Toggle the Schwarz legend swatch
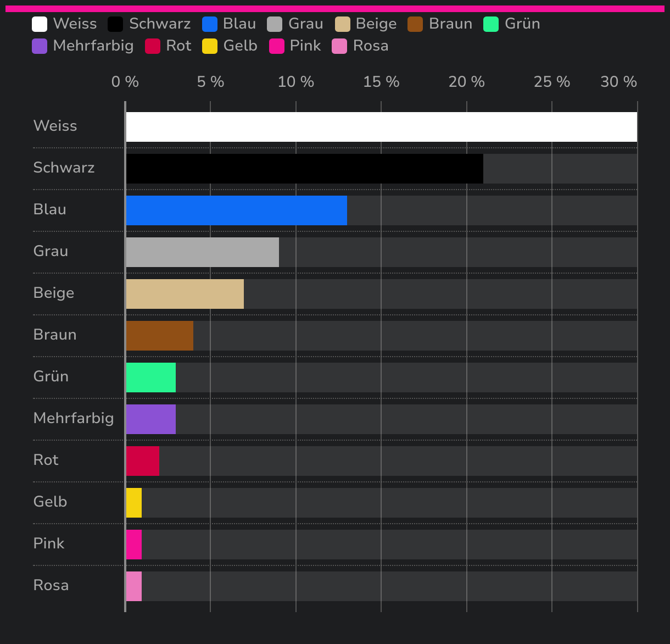Screen dimensions: 670x644 click(x=115, y=24)
